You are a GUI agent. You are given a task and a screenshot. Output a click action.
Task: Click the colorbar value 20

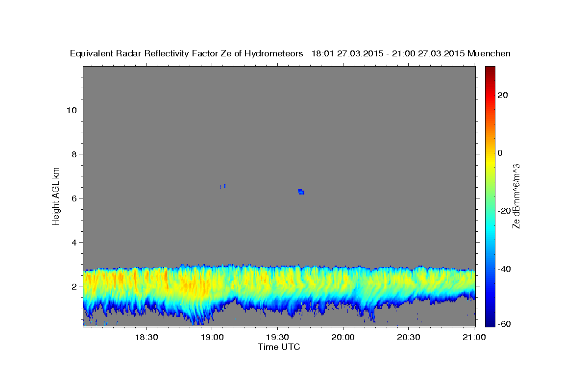(503, 95)
